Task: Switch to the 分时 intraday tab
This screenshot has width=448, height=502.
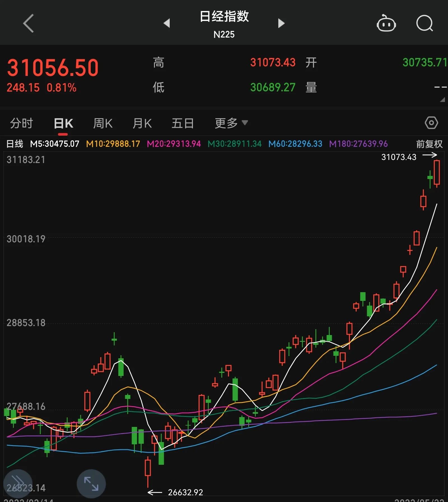Action: [x=21, y=123]
